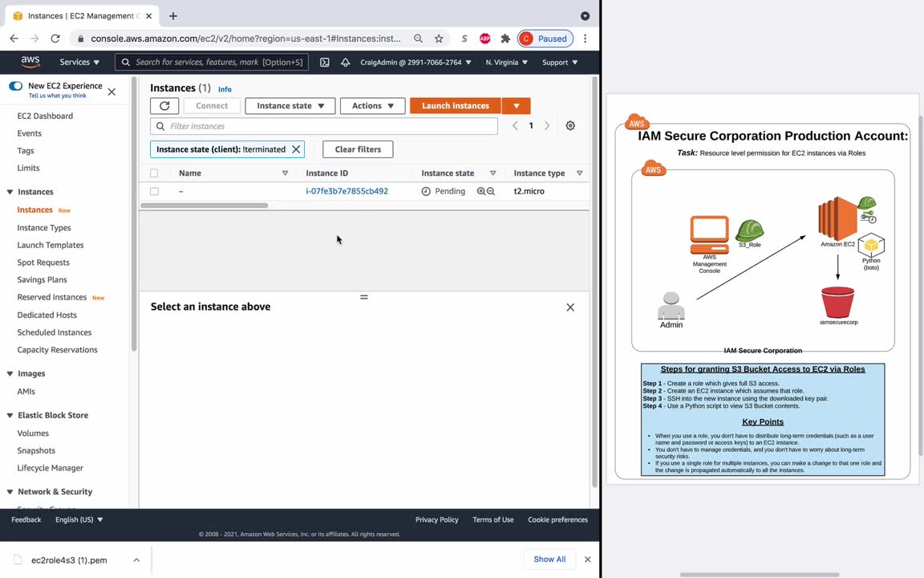This screenshot has height=578, width=924.
Task: Click the sidebar vertical scrollbar
Action: [x=134, y=212]
